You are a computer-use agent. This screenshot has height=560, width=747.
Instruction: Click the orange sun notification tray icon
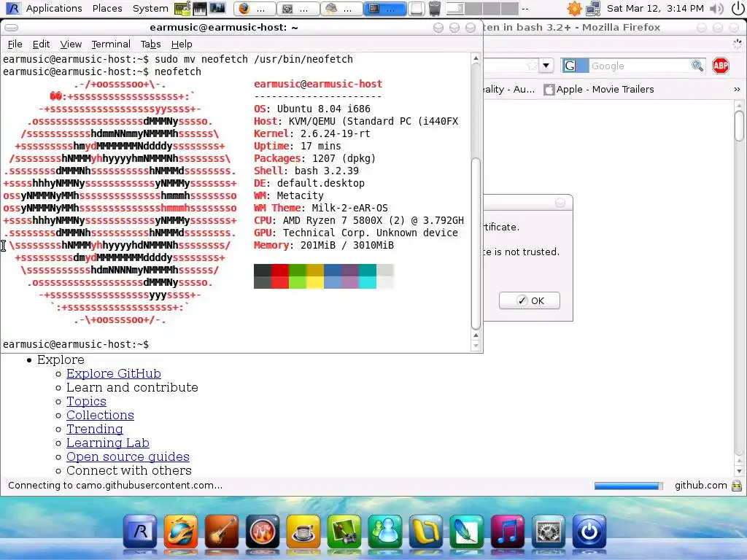(575, 8)
